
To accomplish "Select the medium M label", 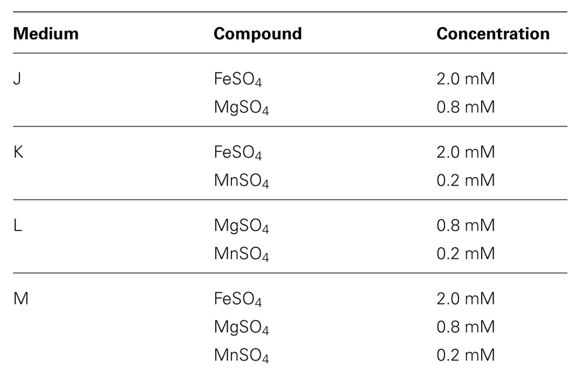I will (21, 298).
